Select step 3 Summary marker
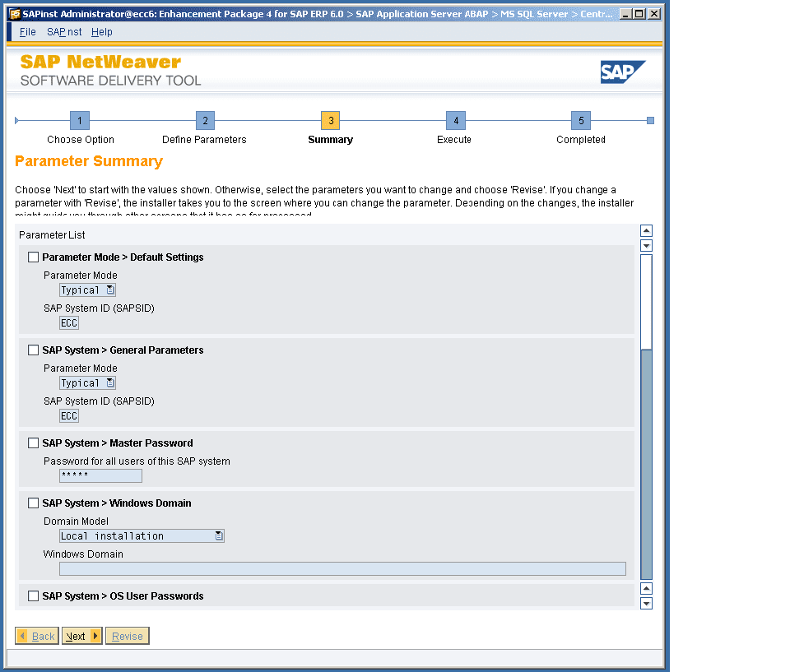 pyautogui.click(x=331, y=120)
